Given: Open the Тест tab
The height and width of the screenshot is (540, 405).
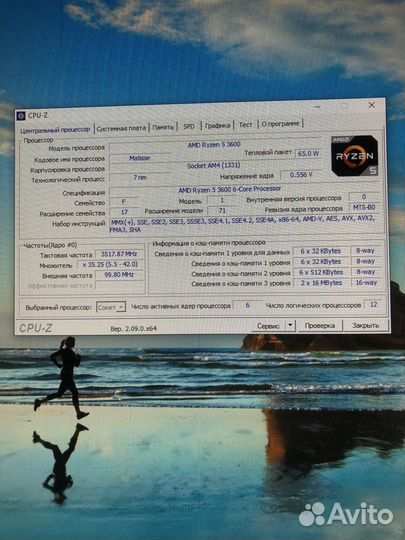Looking at the screenshot, I should [x=246, y=125].
